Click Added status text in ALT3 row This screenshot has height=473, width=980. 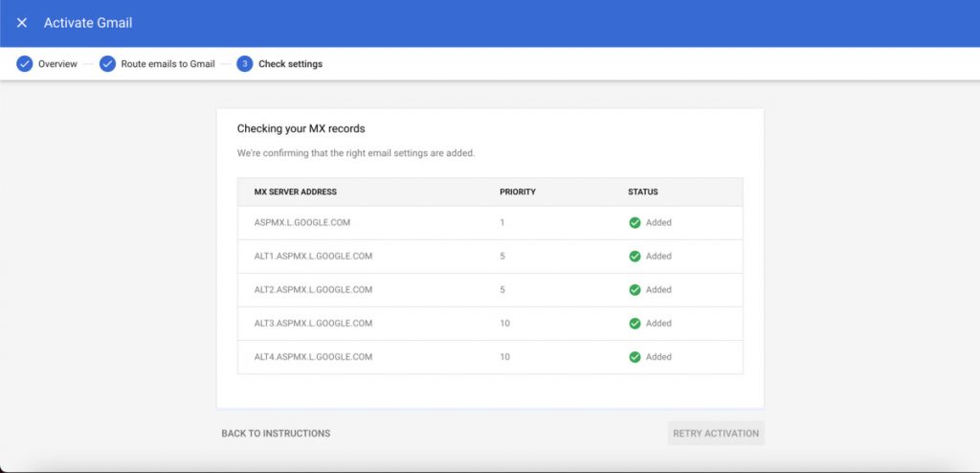(x=658, y=324)
